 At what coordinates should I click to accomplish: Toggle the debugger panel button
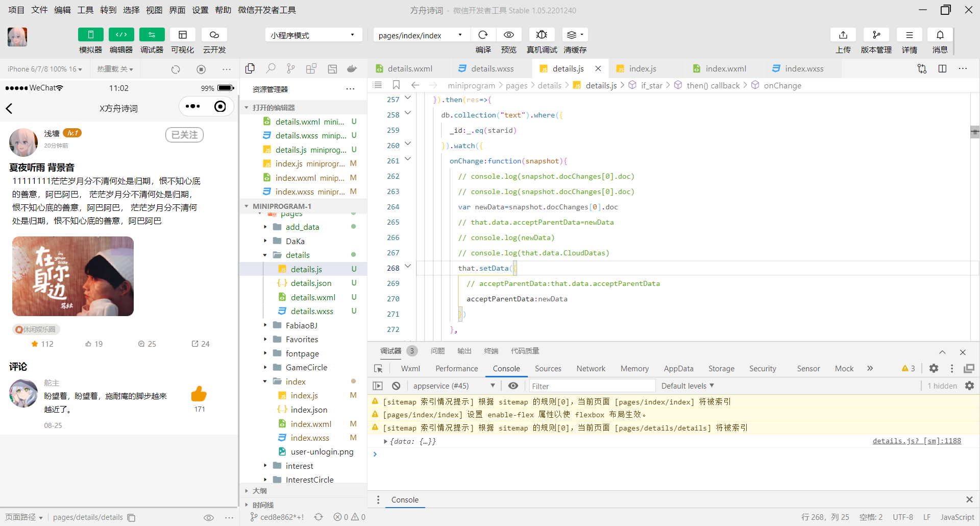(x=152, y=35)
